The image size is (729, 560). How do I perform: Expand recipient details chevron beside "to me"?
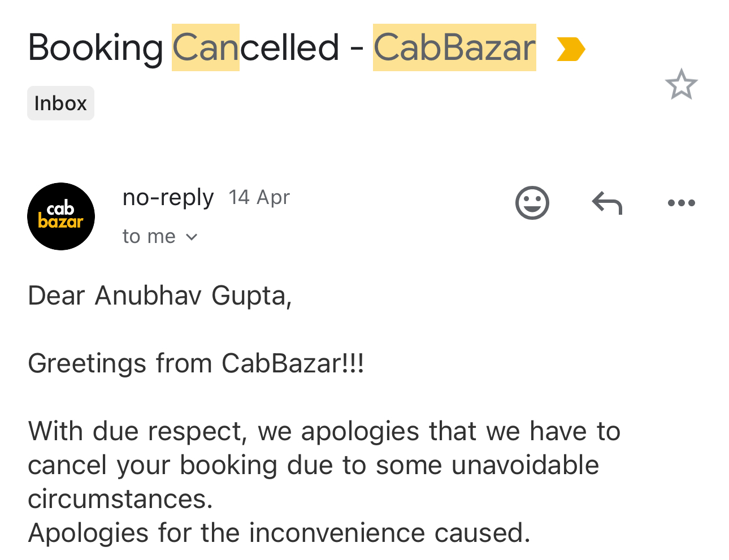[x=192, y=237]
